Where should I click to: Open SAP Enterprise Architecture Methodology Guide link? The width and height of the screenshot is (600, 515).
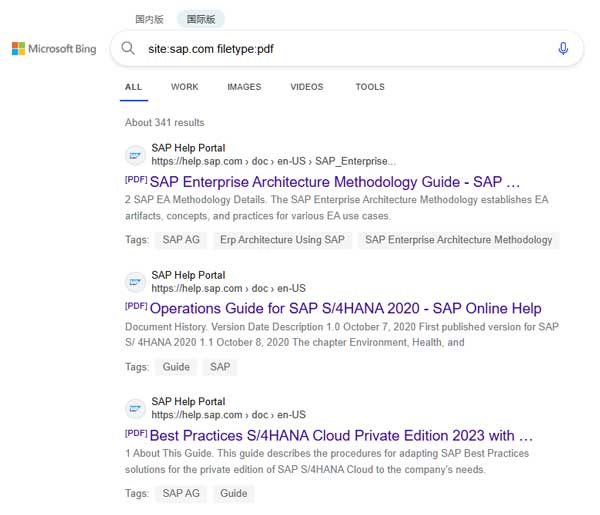335,182
